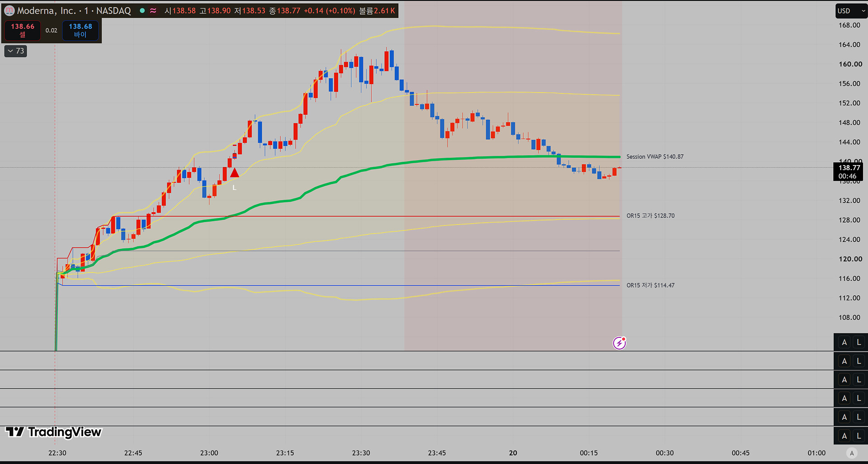Screen dimensions: 868x464
Task: Open the USD currency dropdown
Action: (851, 11)
